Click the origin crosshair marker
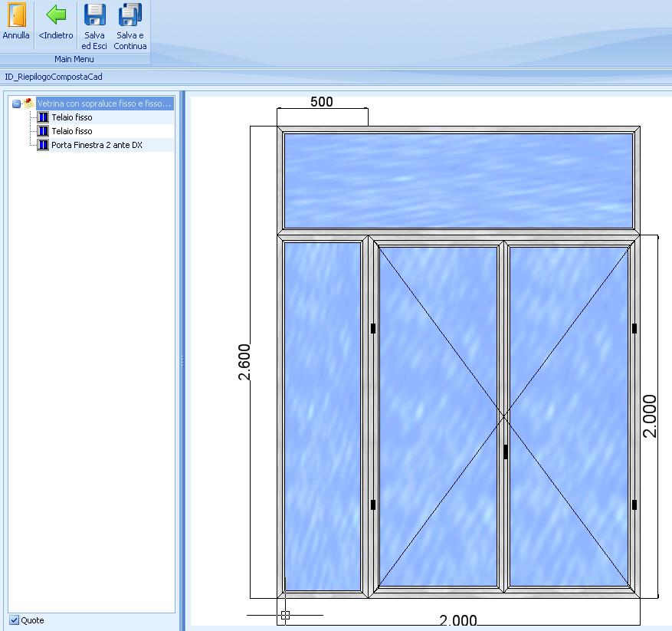The image size is (672, 631). click(286, 615)
